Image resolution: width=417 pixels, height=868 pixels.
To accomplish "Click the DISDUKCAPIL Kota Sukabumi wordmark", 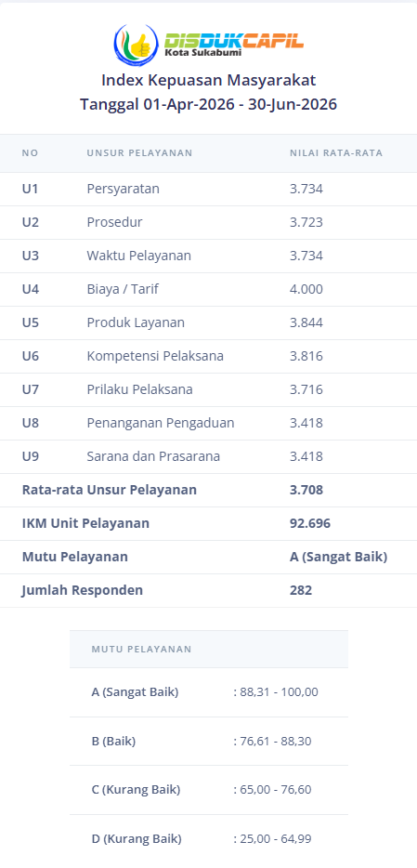I will click(x=234, y=45).
